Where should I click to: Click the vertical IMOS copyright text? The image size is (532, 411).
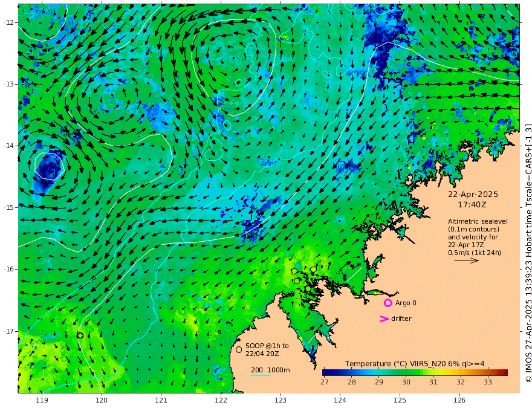(x=528, y=253)
